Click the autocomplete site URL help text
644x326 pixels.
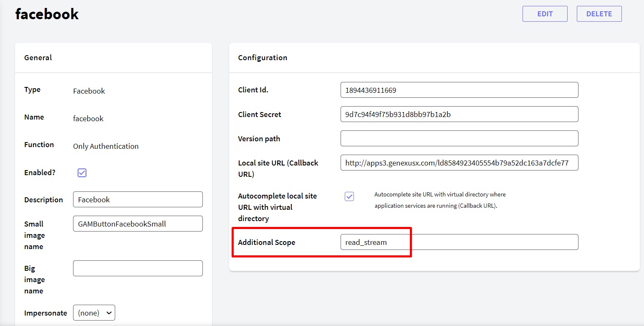pos(440,200)
